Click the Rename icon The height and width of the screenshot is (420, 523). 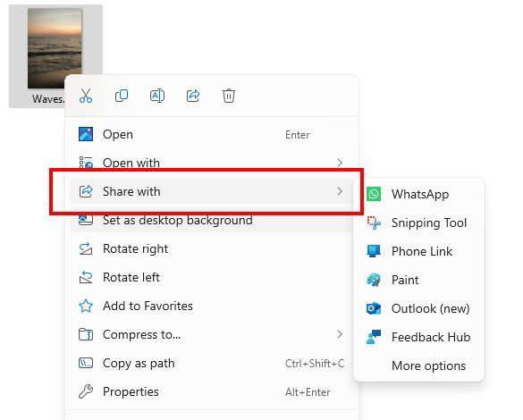(157, 96)
